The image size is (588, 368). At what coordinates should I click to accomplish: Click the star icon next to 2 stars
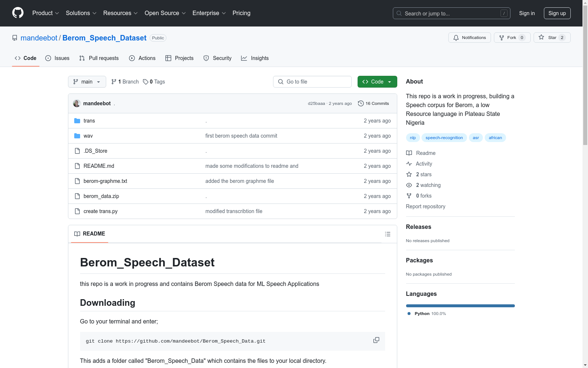[409, 174]
